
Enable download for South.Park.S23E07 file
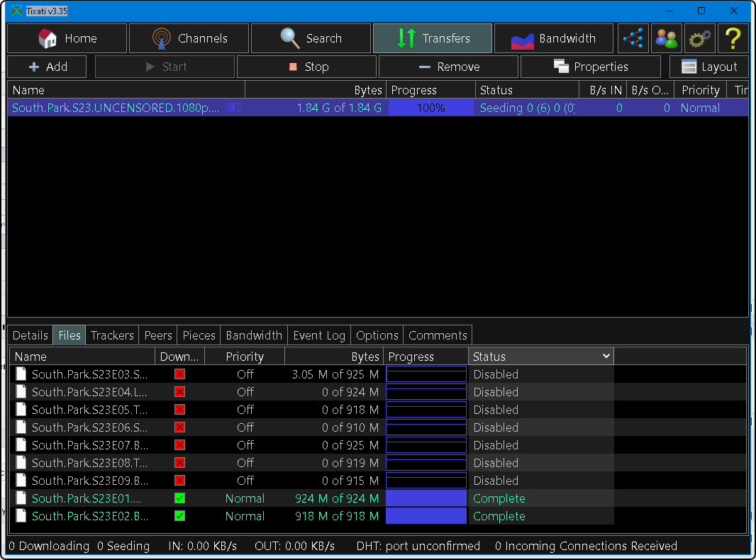(180, 445)
